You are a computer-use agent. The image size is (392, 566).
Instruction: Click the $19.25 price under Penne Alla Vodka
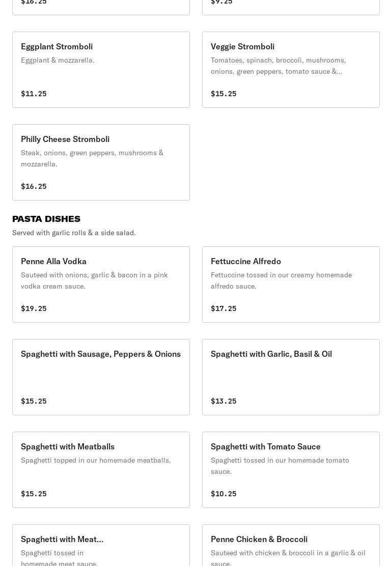[x=34, y=308]
